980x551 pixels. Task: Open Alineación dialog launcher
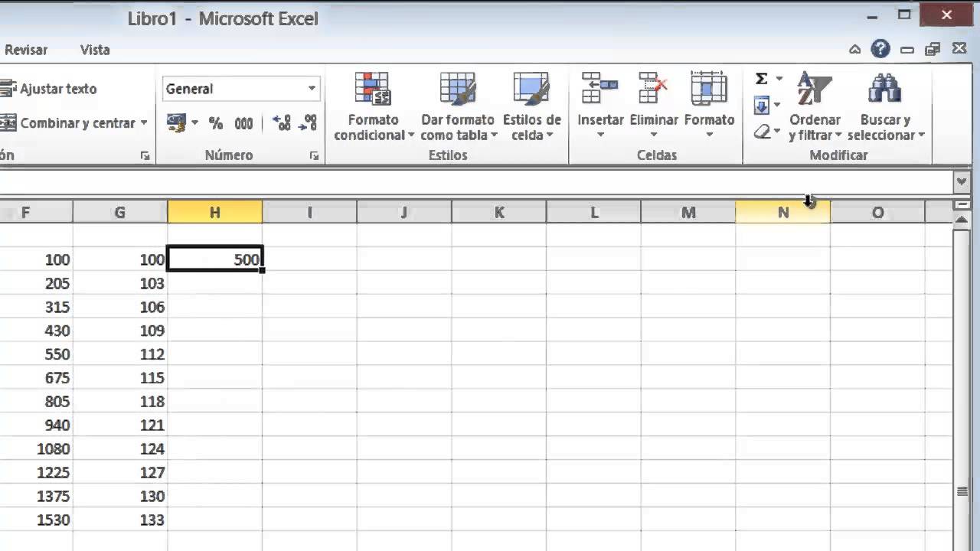coord(145,155)
